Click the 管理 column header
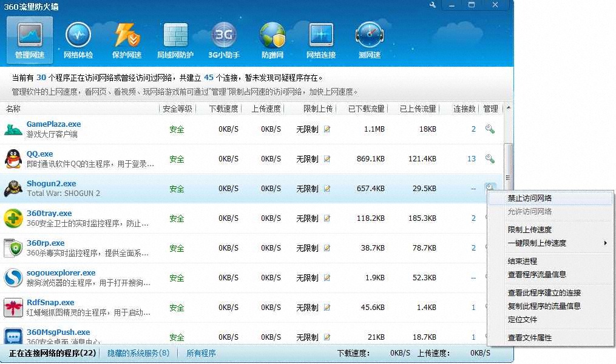Viewport: 616px width, 364px height. tap(491, 109)
